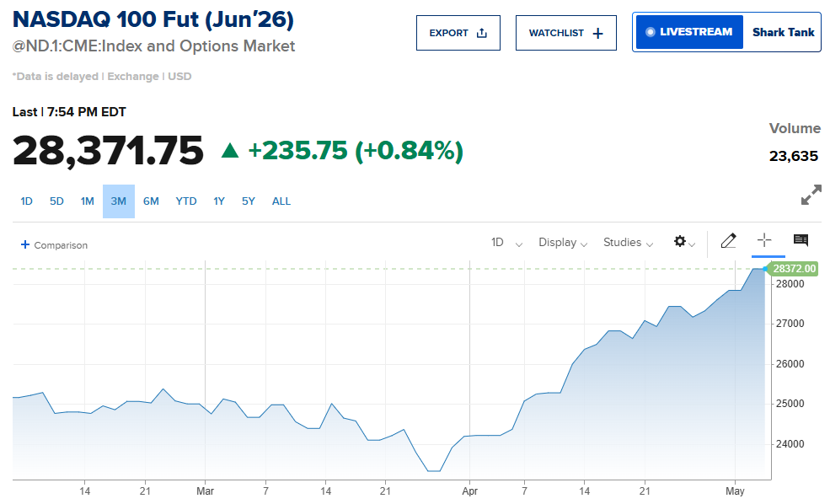Click the watchlist plus icon
The image size is (830, 504).
pos(597,34)
